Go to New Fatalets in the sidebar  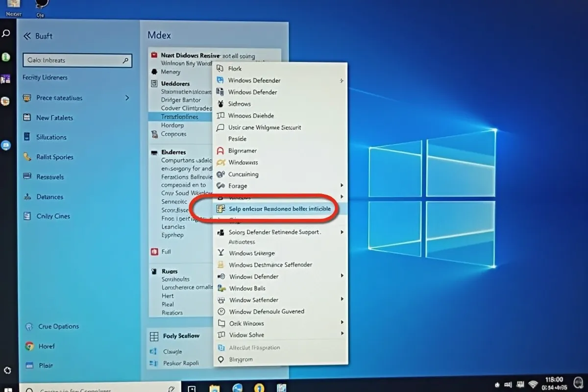[x=54, y=118]
